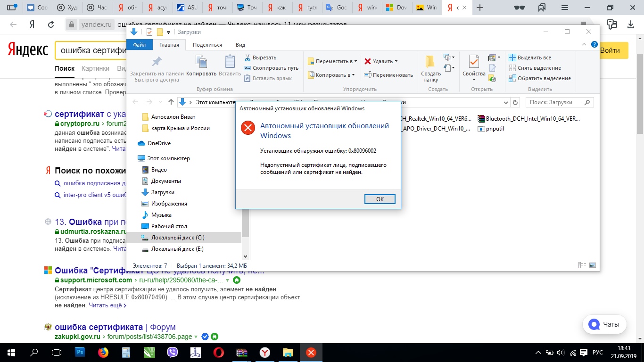Click Rename (Переименовать) in ribbon

tap(388, 75)
